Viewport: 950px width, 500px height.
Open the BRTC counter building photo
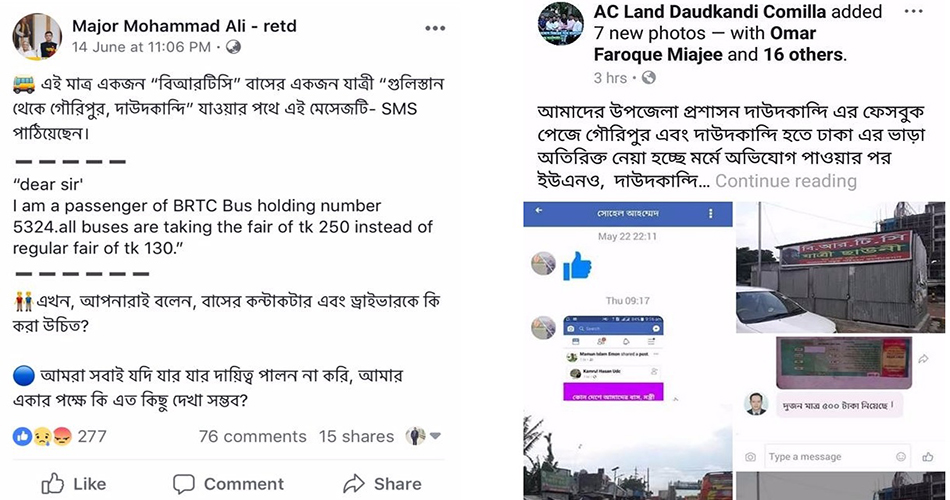click(840, 267)
